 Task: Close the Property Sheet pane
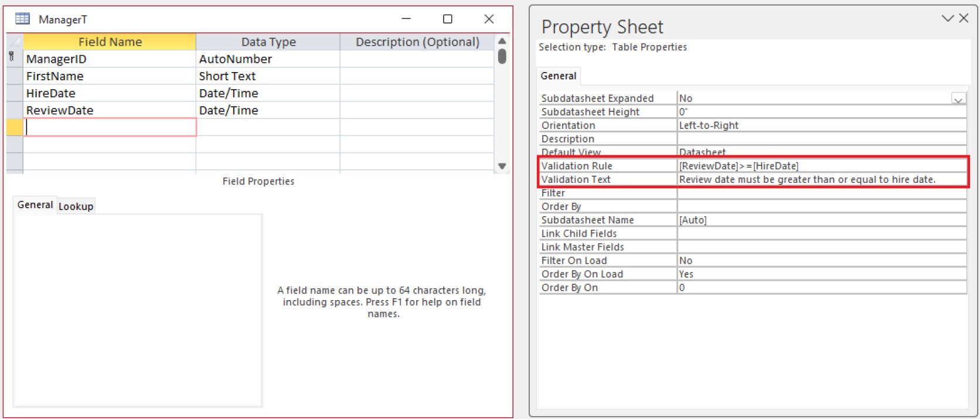pos(964,18)
